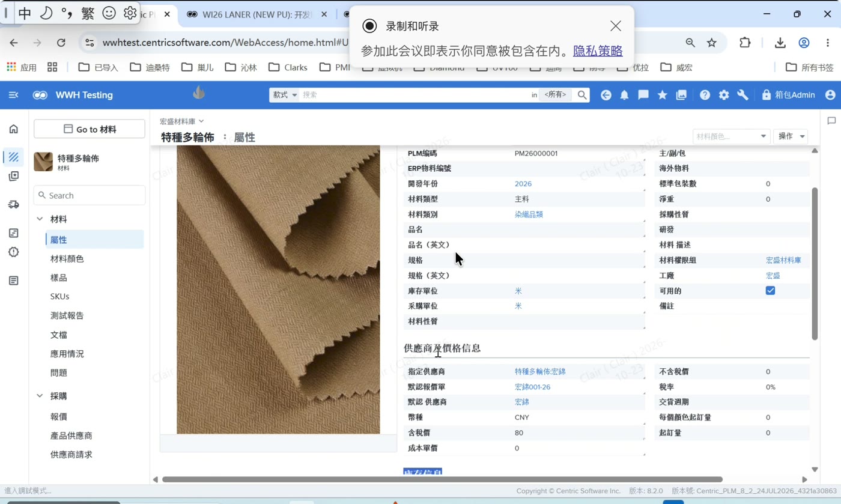Open the 款式 search type dropdown
The image size is (841, 504).
tap(285, 95)
